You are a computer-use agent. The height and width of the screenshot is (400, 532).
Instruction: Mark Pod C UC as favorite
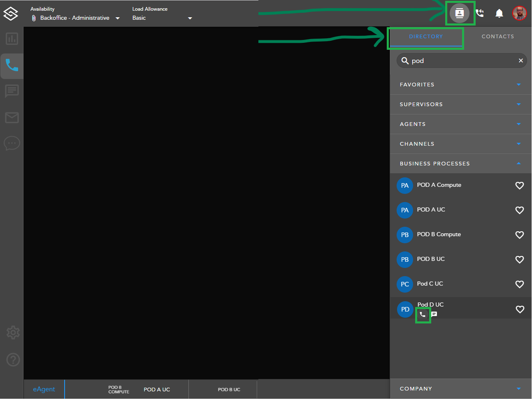tap(519, 284)
